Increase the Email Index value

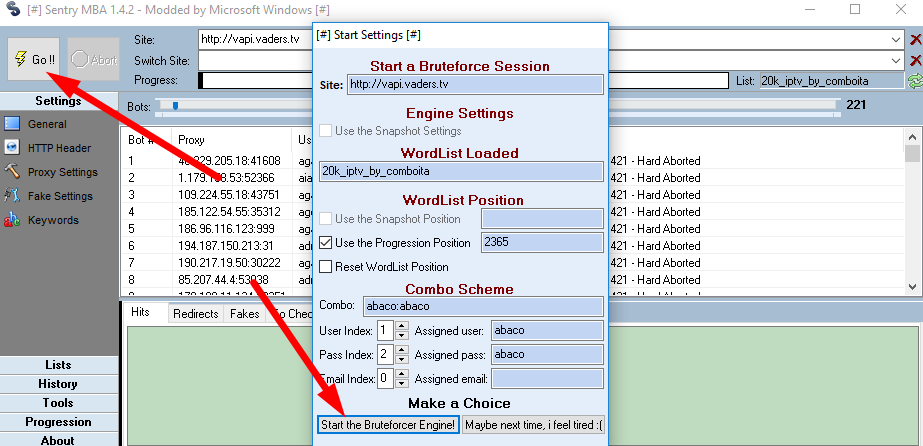click(401, 374)
